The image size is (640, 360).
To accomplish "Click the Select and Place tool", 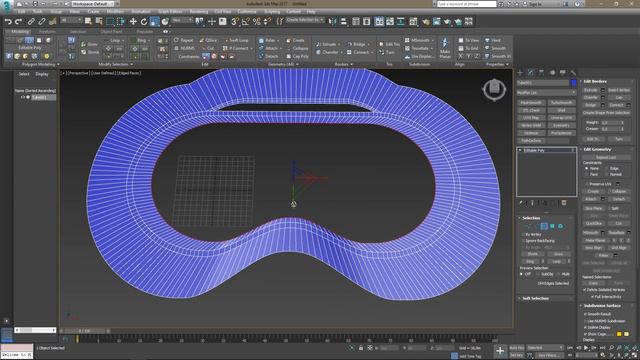I will coord(165,21).
